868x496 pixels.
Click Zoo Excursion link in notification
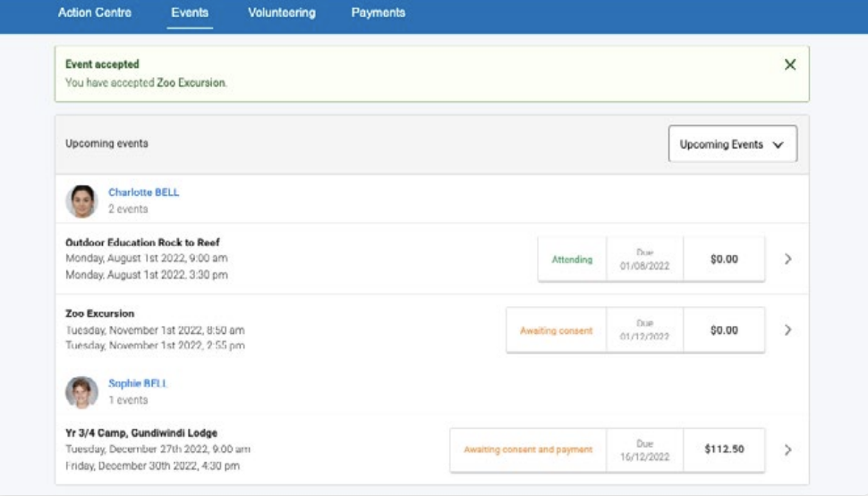tap(191, 82)
